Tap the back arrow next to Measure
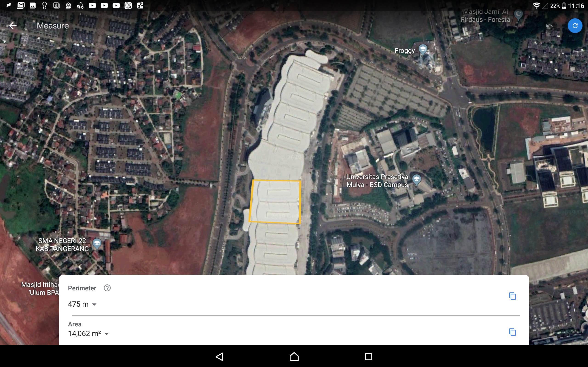The image size is (588, 367). click(13, 25)
